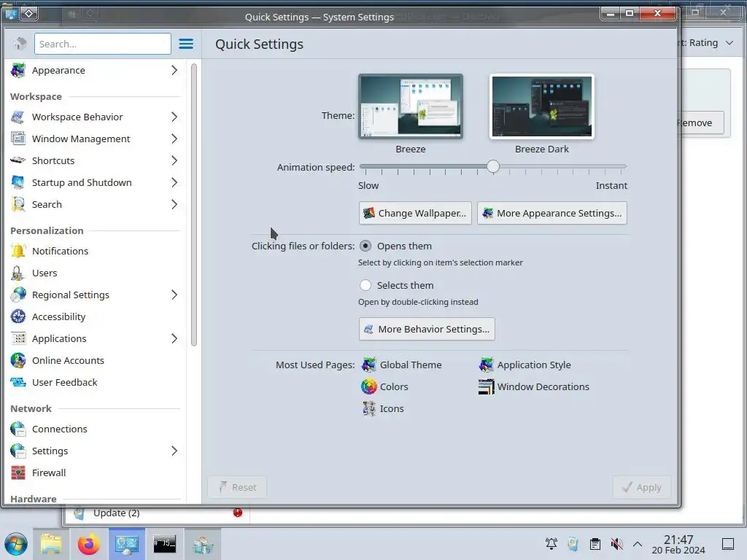Open the file manager from taskbar

pyautogui.click(x=51, y=544)
